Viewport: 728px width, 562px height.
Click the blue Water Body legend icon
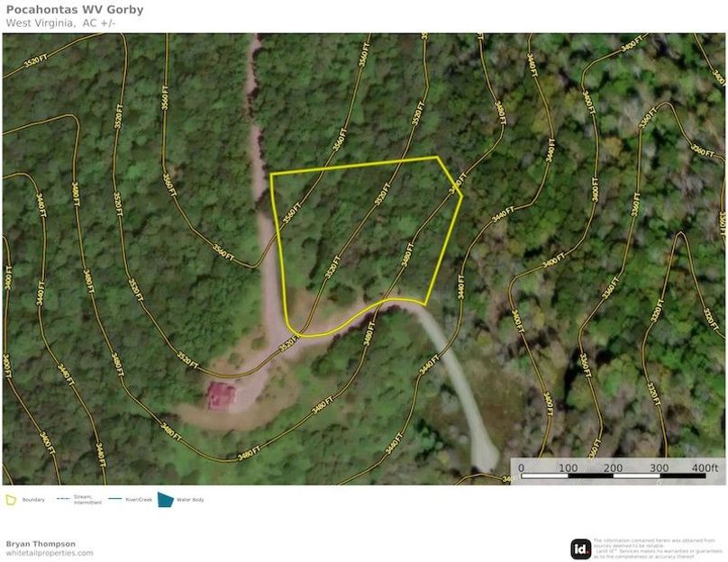point(165,499)
